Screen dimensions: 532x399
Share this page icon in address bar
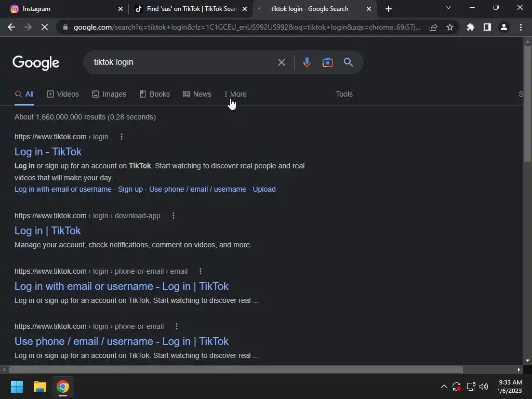433,27
